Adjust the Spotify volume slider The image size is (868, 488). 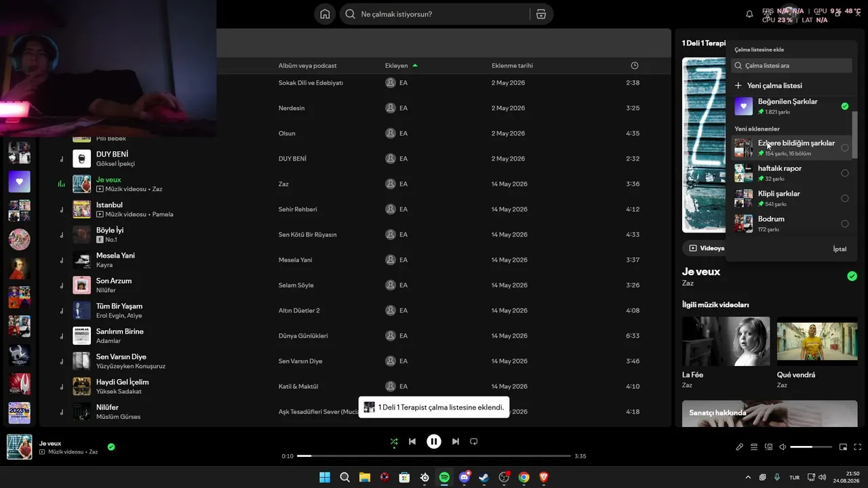tap(811, 447)
